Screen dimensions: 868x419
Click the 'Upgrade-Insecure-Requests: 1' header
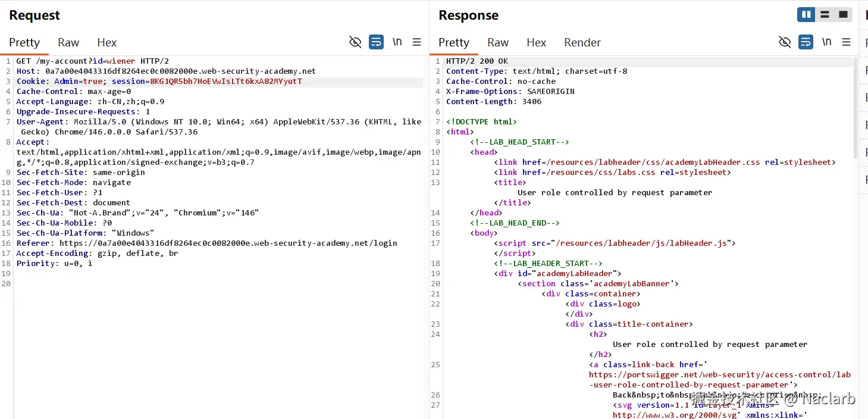tap(83, 111)
